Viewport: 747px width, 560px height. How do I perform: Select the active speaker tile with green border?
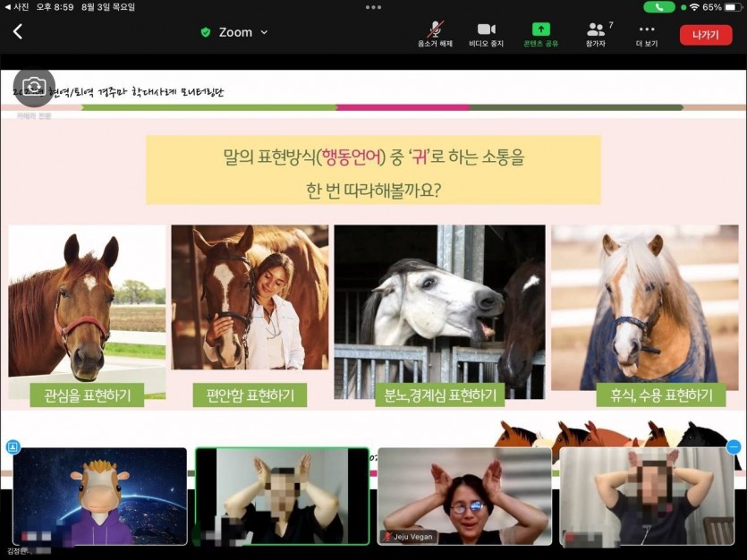point(282,496)
